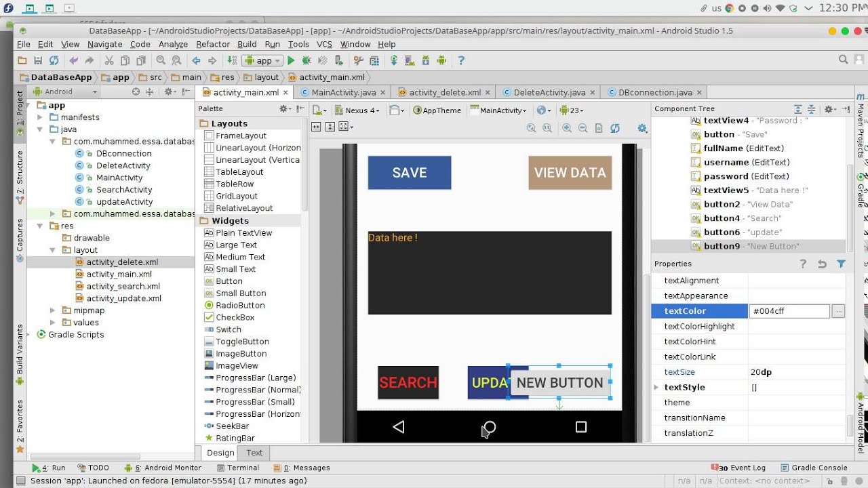
Task: Expand the textStyle property
Action: point(656,388)
